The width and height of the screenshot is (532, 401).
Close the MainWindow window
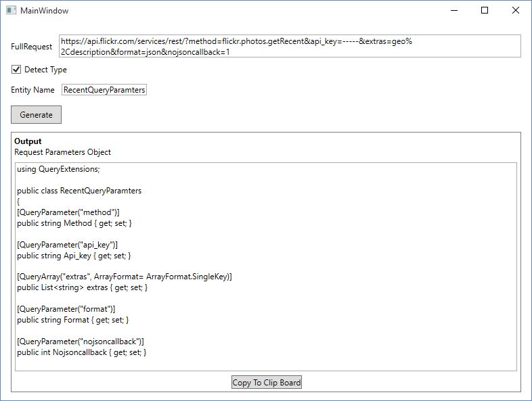[516, 11]
